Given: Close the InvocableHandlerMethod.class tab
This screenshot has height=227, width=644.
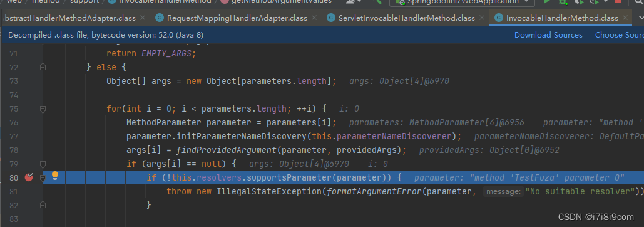Looking at the screenshot, I should point(625,18).
